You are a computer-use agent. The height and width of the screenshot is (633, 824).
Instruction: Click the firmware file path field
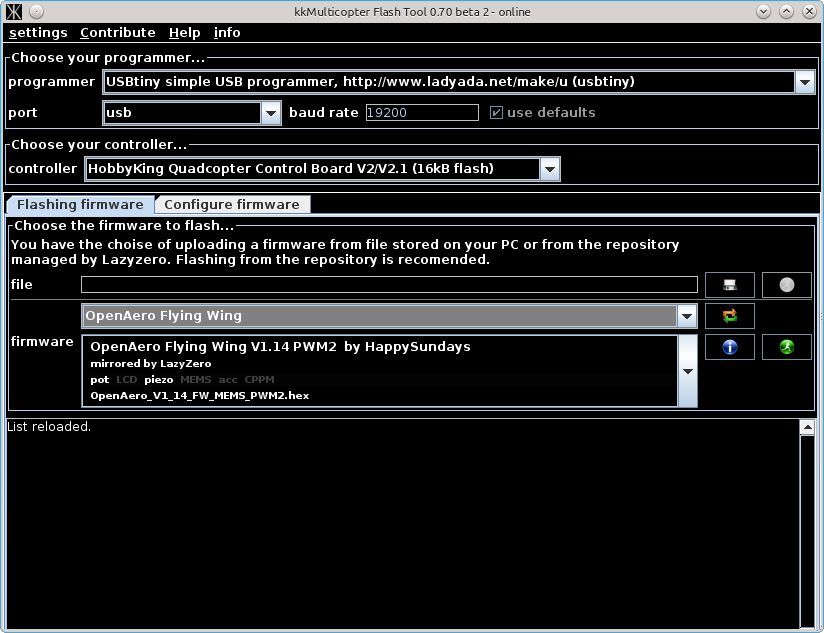[x=389, y=285]
